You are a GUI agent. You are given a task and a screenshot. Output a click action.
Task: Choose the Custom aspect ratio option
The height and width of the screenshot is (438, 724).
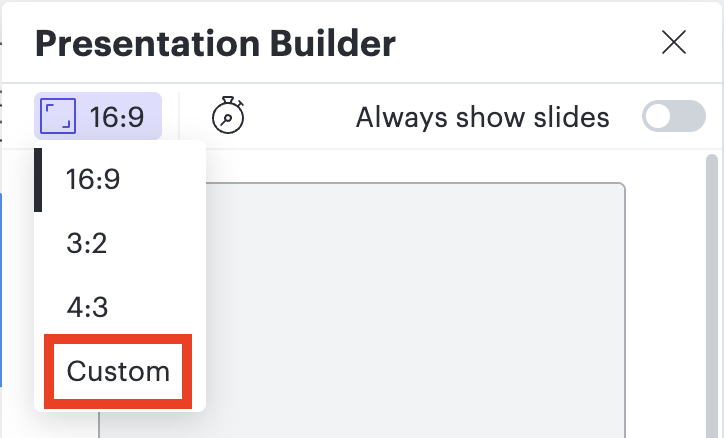pos(118,372)
